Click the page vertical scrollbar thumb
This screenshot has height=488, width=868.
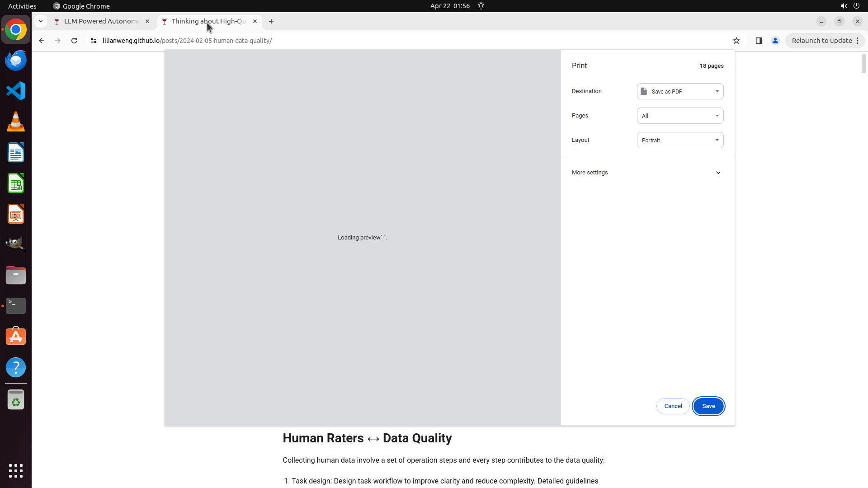click(x=863, y=63)
